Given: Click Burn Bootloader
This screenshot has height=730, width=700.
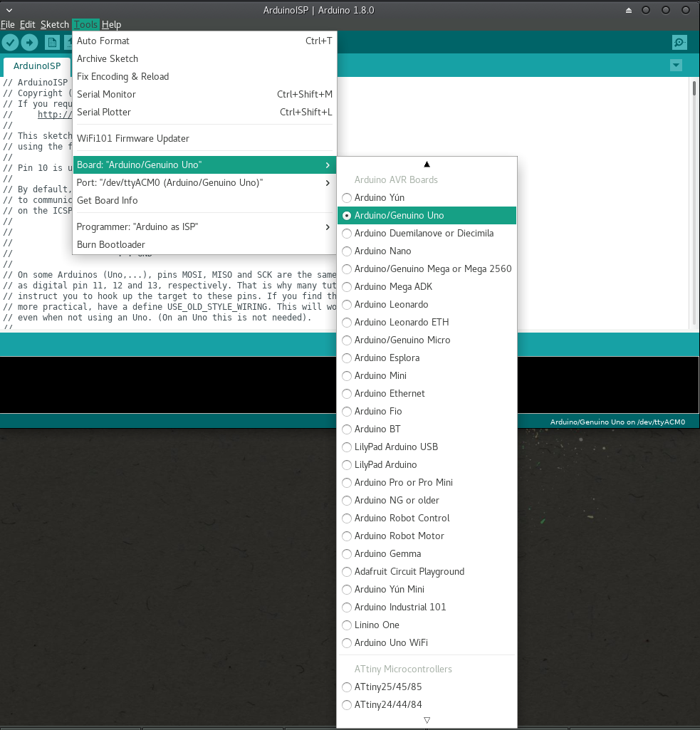Looking at the screenshot, I should (204, 244).
